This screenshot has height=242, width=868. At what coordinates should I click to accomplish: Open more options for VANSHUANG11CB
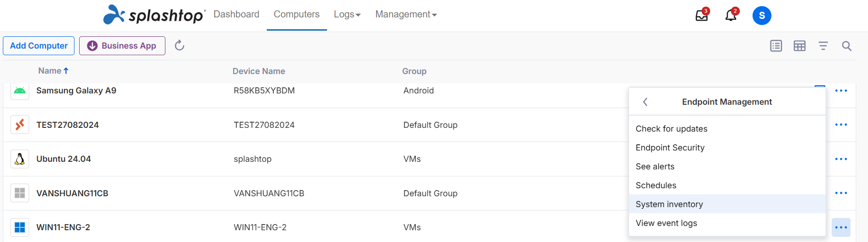(x=841, y=193)
